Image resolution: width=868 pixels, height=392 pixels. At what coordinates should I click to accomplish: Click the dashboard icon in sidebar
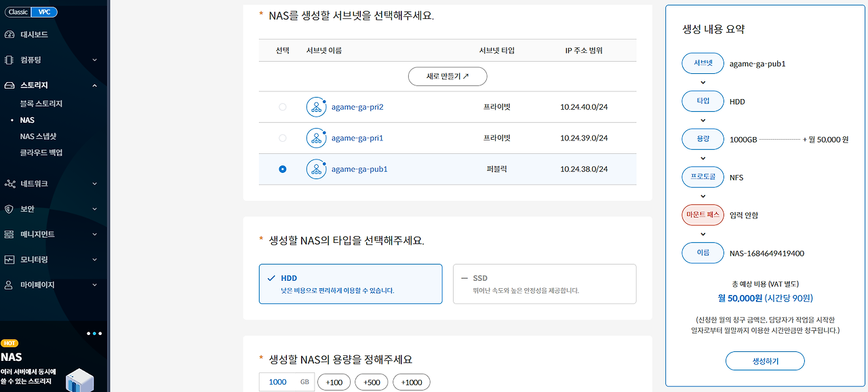pyautogui.click(x=9, y=35)
